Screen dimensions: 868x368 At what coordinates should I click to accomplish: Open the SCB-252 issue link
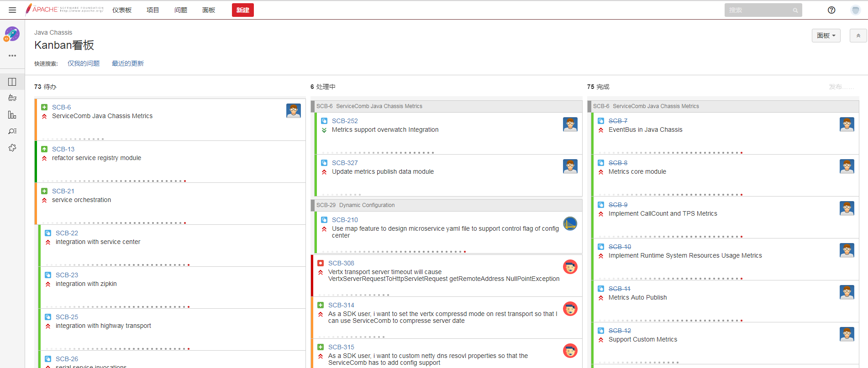click(x=345, y=121)
